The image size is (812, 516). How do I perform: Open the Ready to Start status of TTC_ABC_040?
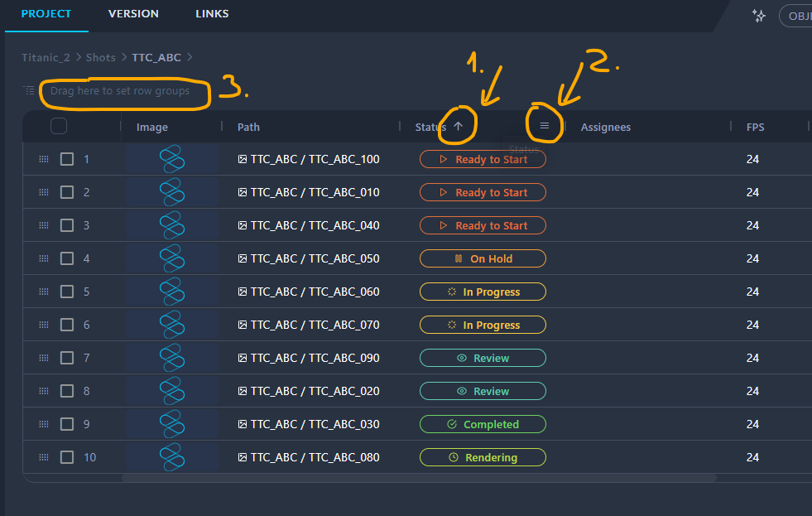[x=483, y=225]
